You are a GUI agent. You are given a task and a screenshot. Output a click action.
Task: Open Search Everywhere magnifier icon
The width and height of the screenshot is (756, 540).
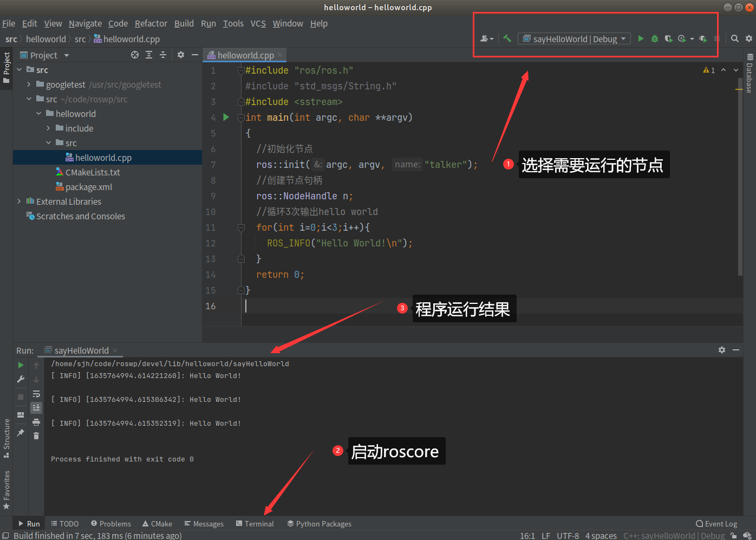coord(734,38)
